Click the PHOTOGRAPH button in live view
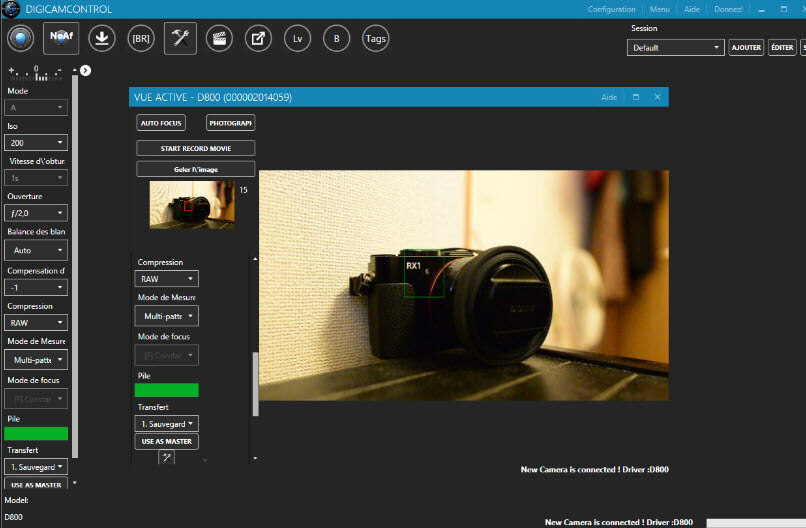 pyautogui.click(x=230, y=123)
